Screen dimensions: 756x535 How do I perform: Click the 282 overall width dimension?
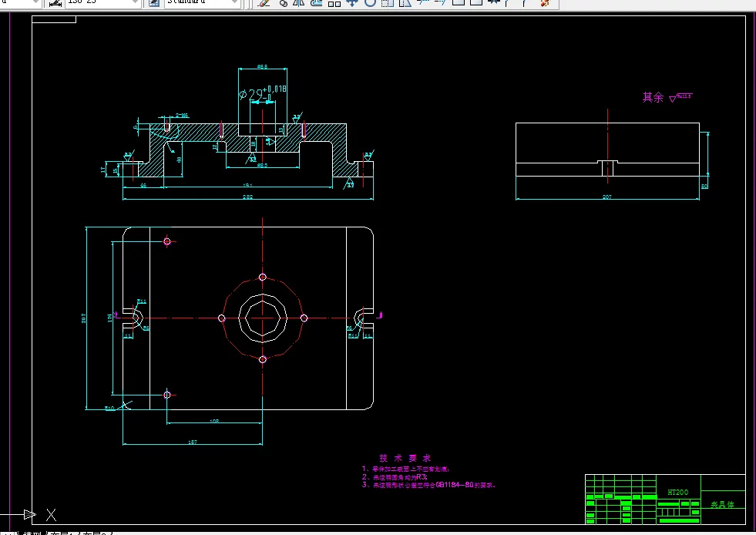click(247, 197)
